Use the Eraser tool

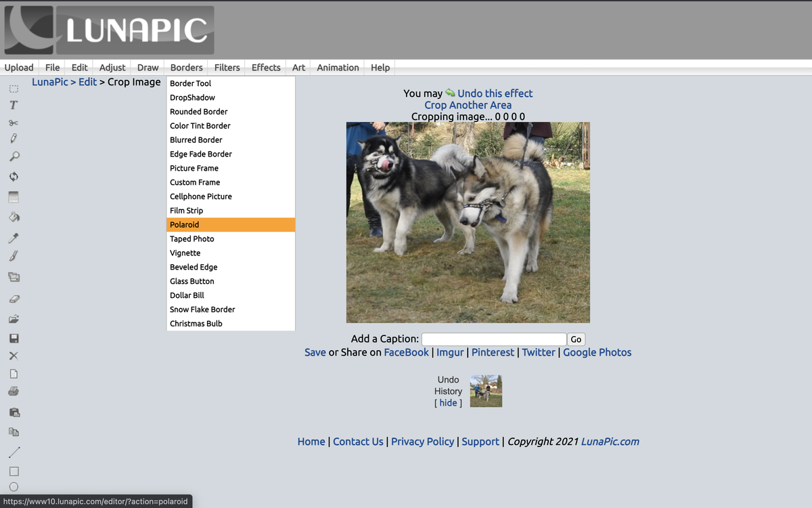14,298
